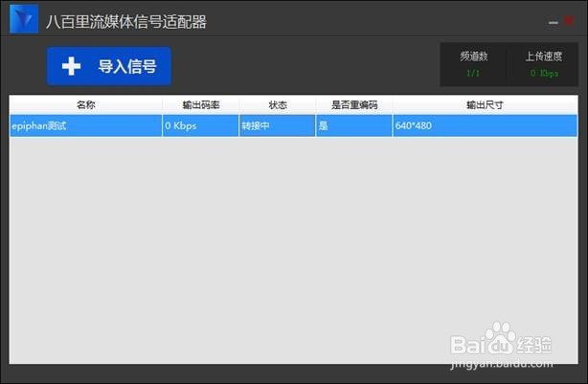
Task: Click the 八百里流媒体信号适配器 title text
Action: pos(126,22)
